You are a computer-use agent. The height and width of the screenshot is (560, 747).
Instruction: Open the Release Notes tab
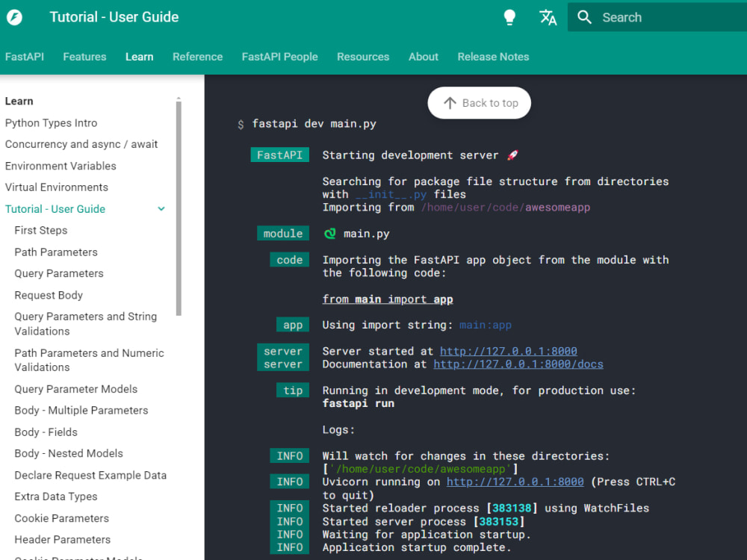[x=494, y=57]
